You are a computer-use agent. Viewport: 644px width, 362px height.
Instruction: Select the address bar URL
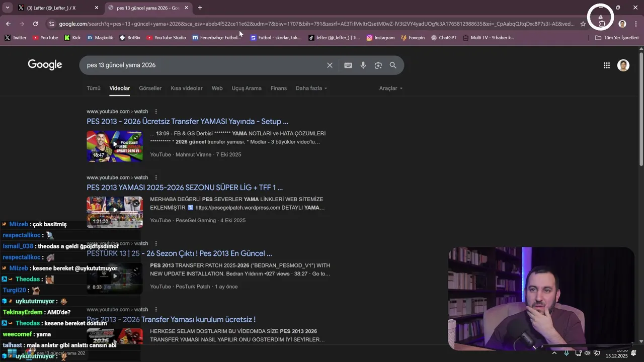click(316, 24)
